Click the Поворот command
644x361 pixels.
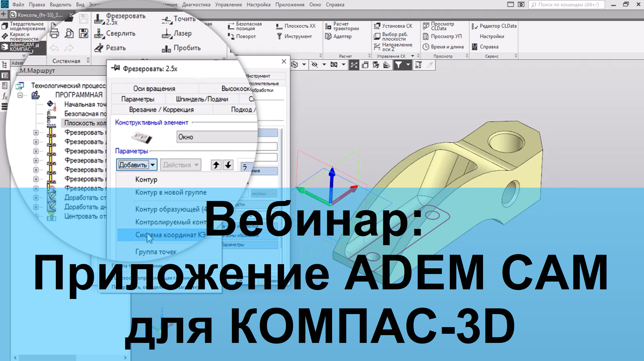click(x=241, y=36)
